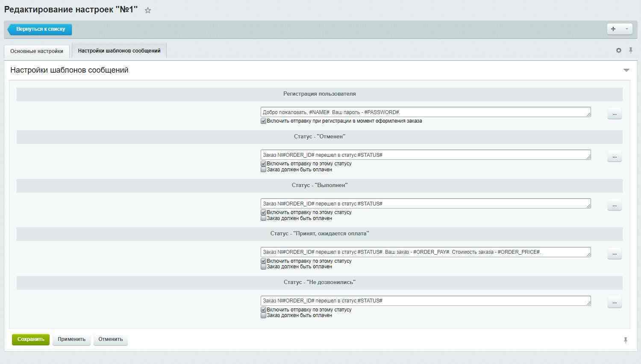The image size is (641, 364).
Task: Open settings gear icon near tabs
Action: (x=618, y=50)
